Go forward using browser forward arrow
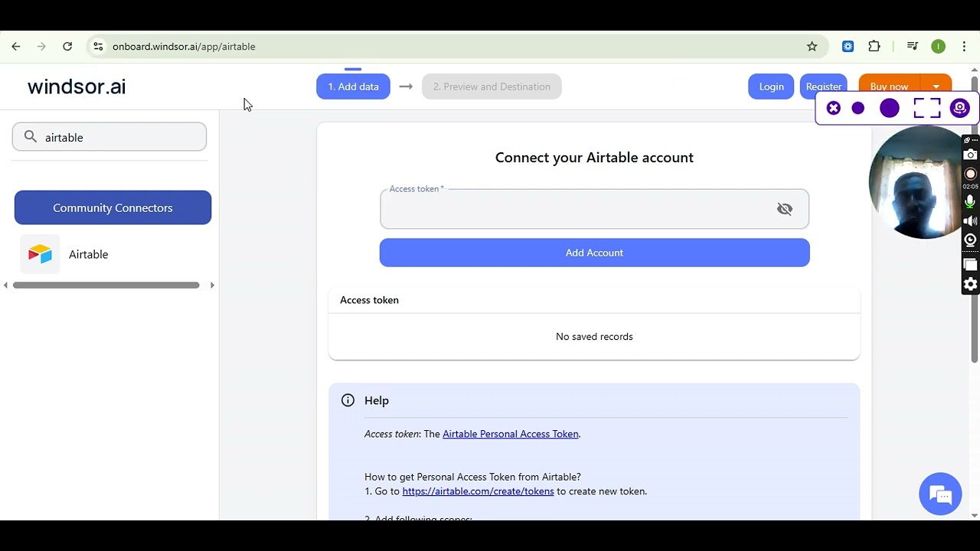 click(41, 47)
